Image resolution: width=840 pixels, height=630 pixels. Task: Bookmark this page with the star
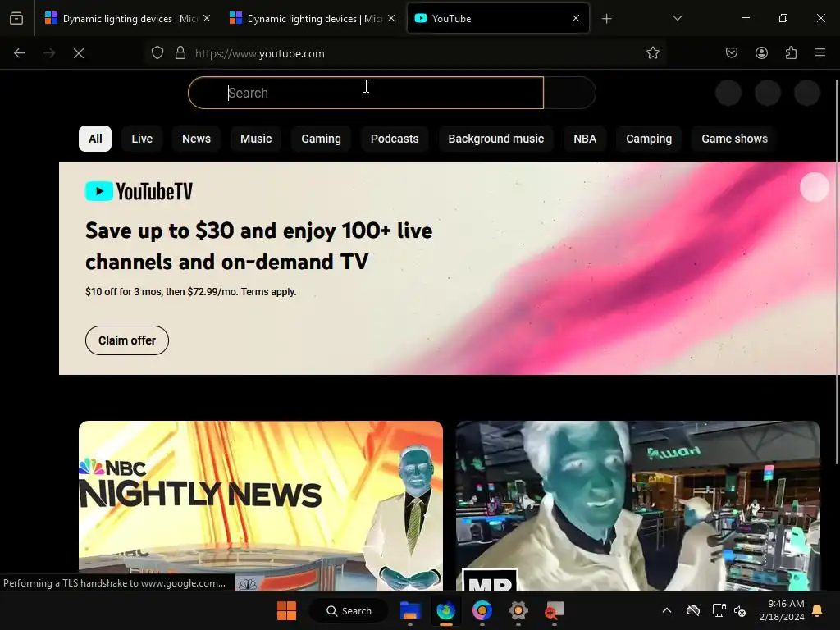[x=652, y=53]
